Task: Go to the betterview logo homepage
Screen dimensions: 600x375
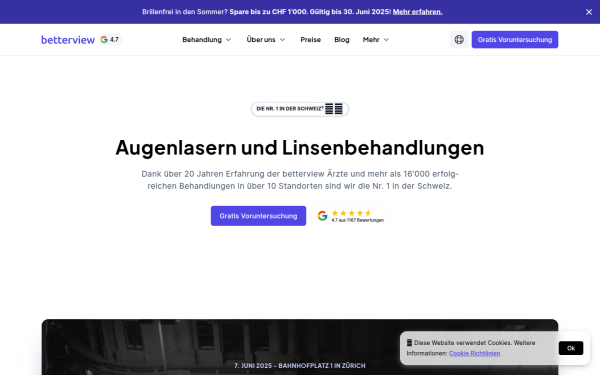Action: [68, 40]
